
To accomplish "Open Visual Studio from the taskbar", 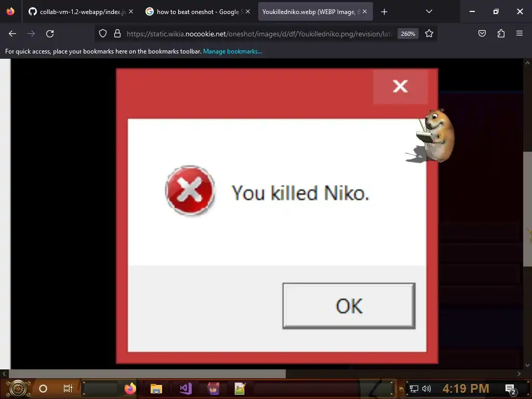I will pos(185,389).
